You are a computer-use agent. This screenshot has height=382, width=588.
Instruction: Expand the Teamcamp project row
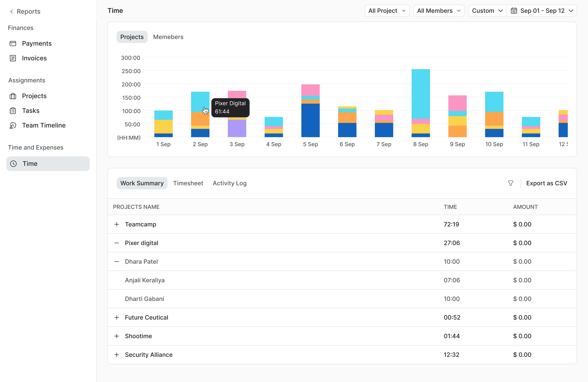pos(117,224)
